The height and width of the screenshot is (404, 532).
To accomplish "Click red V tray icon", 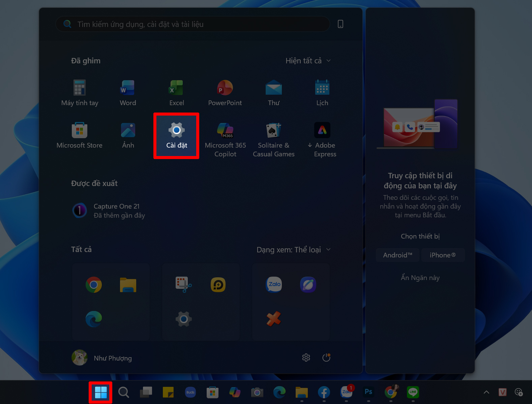I will point(502,392).
